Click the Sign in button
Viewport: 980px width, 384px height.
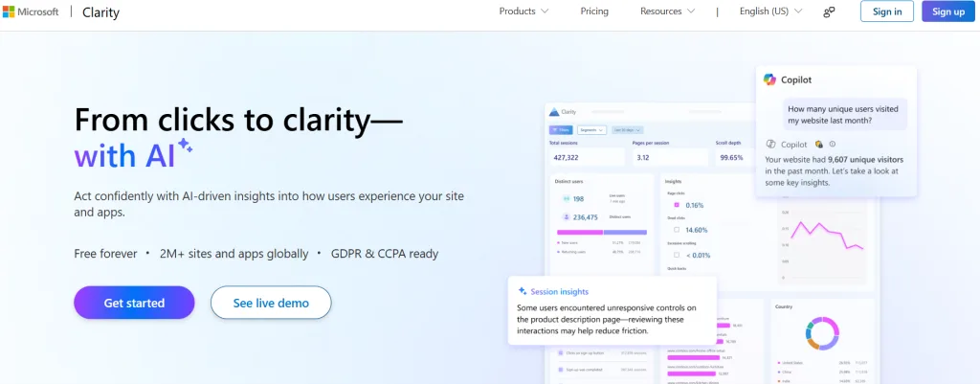point(887,11)
